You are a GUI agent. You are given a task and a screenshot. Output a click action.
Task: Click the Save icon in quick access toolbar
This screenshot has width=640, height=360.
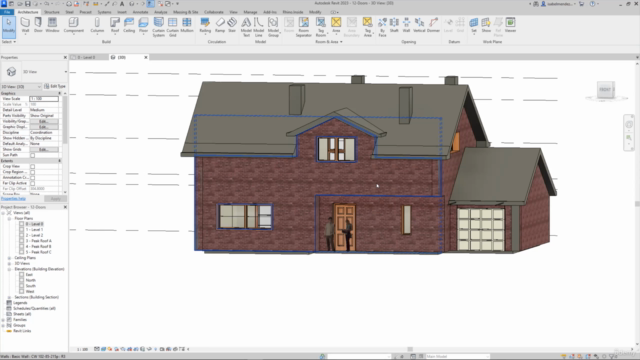point(27,4)
